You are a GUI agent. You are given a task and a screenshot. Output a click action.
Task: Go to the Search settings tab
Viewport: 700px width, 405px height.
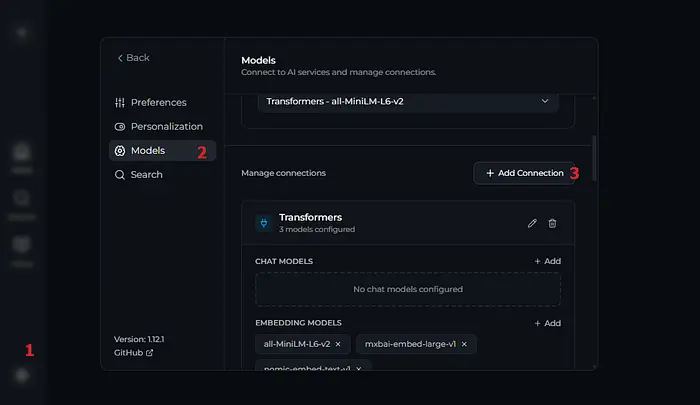tap(146, 175)
